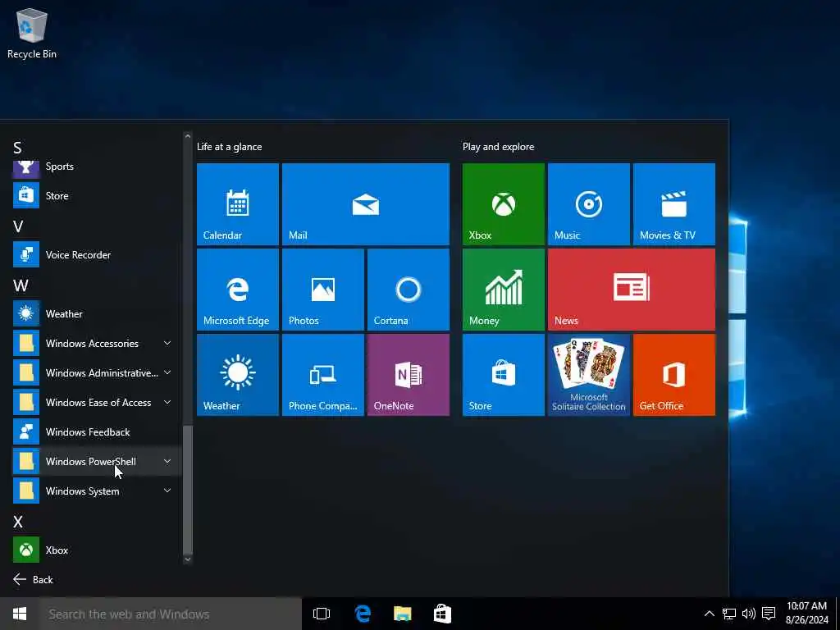Click the app list scroll down arrow
This screenshot has width=840, height=630.
point(188,559)
